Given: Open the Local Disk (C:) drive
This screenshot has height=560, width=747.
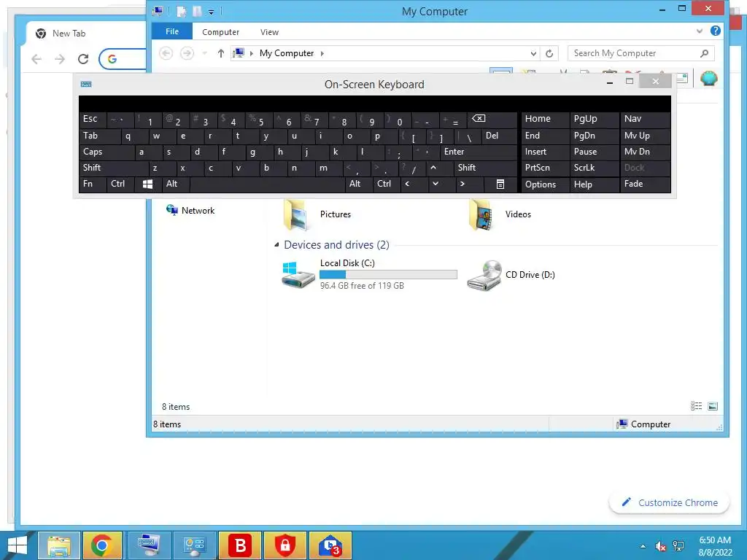Looking at the screenshot, I should (368, 274).
